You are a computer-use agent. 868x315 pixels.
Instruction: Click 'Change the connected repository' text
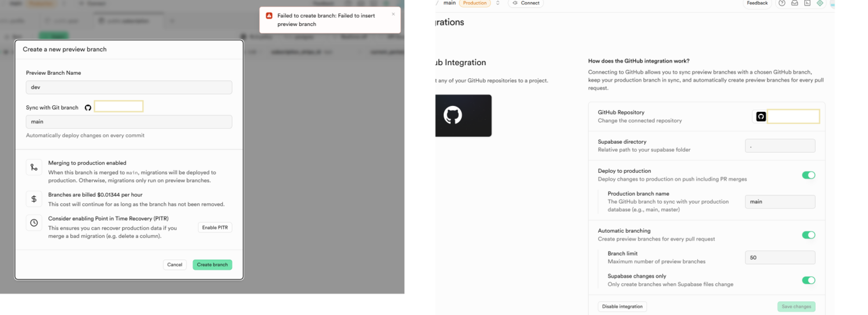(640, 121)
